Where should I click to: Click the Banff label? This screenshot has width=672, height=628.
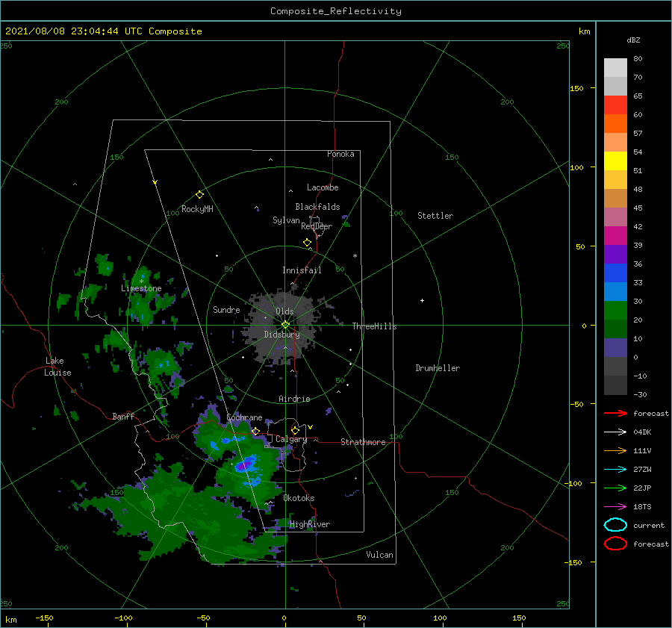(123, 416)
